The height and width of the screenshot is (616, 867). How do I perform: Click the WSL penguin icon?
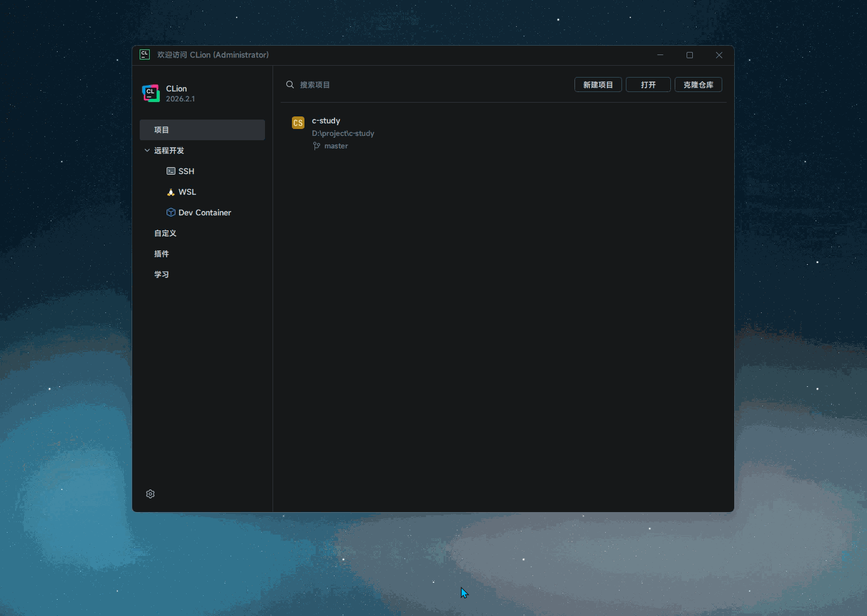[x=171, y=192]
